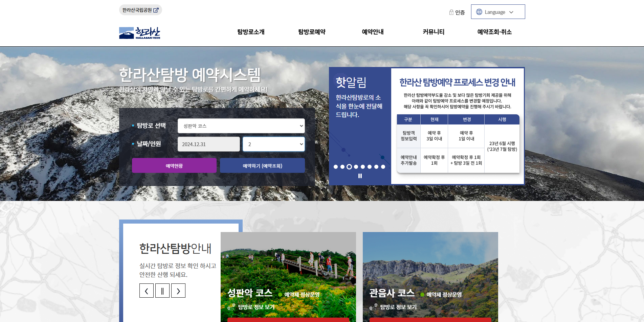Select the first slide indicator dot

click(336, 166)
